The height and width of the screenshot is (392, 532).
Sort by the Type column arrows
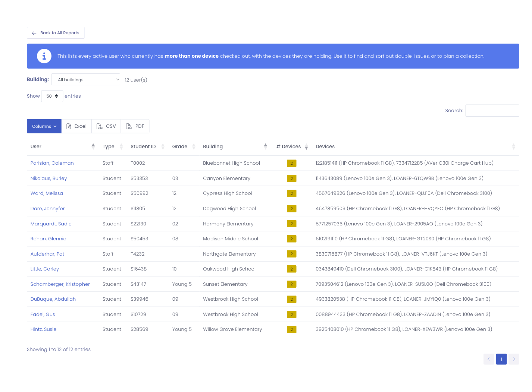coord(121,146)
